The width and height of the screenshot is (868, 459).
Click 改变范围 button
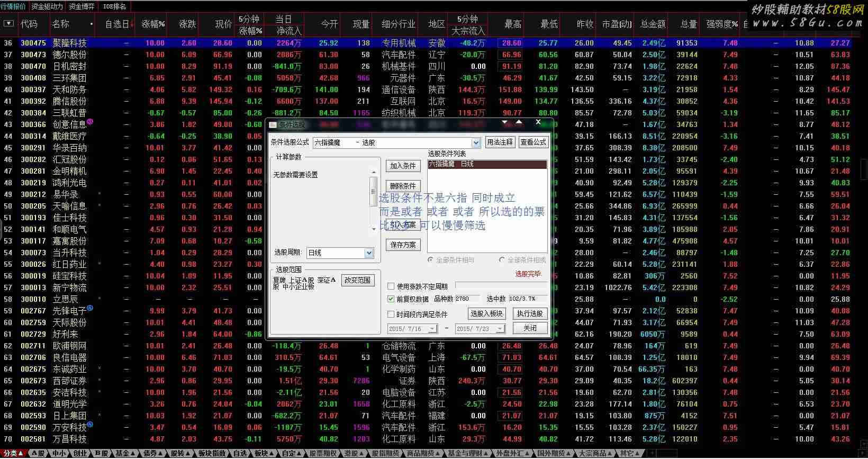pyautogui.click(x=357, y=280)
